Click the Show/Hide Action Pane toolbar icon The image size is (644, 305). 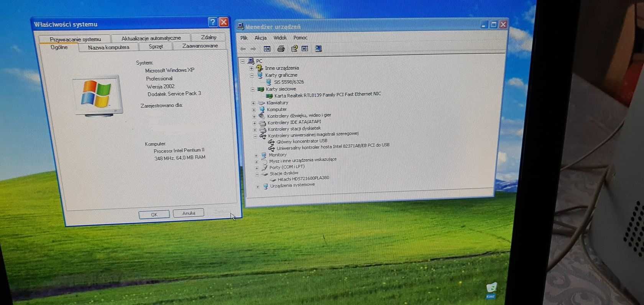coord(305,48)
